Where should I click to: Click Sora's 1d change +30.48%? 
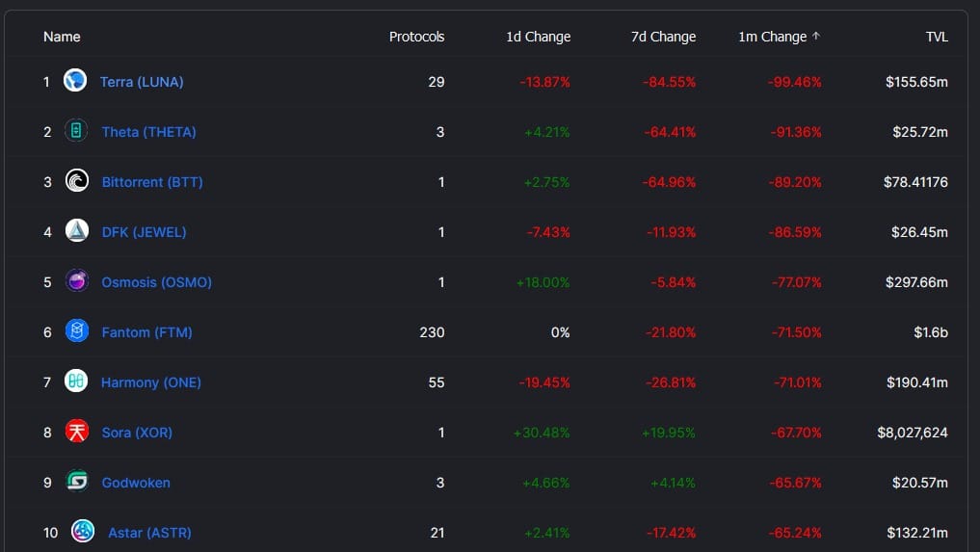pyautogui.click(x=542, y=432)
